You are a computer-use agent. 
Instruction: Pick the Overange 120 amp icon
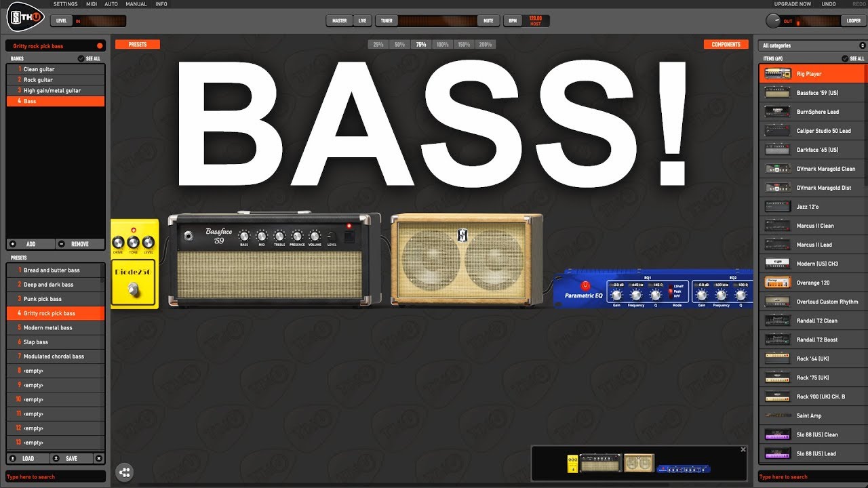click(776, 283)
